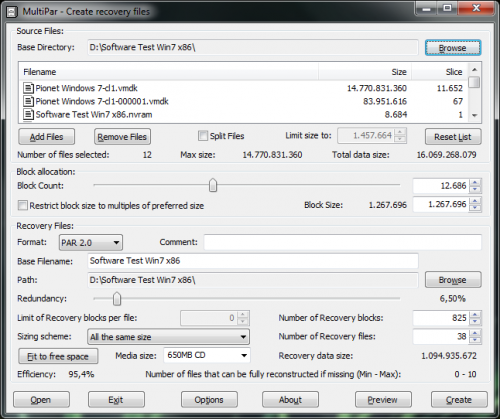This screenshot has height=419, width=500.
Task: Click the MultiPar app icon in title bar
Action: [x=12, y=12]
